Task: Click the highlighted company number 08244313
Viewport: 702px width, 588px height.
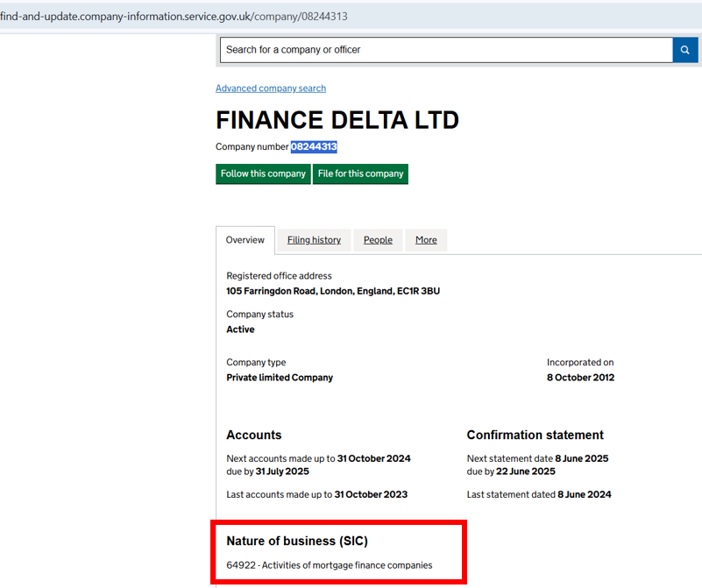Action: [x=314, y=147]
